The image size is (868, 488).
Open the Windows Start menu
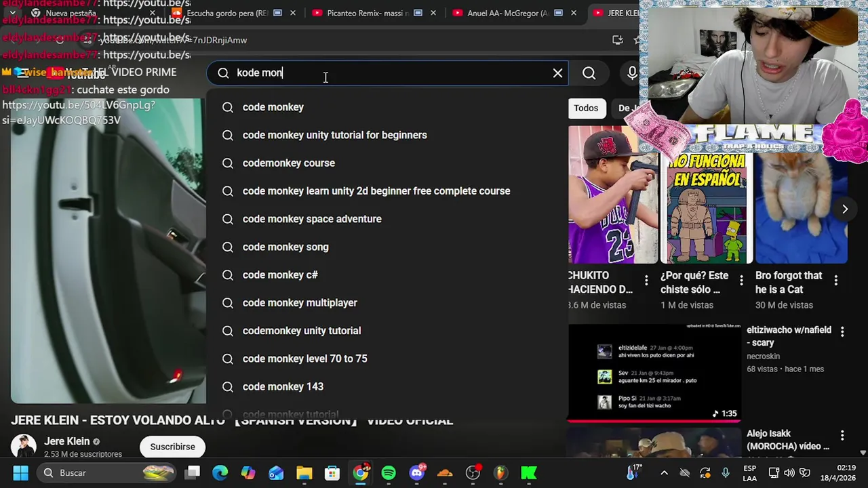coord(20,472)
